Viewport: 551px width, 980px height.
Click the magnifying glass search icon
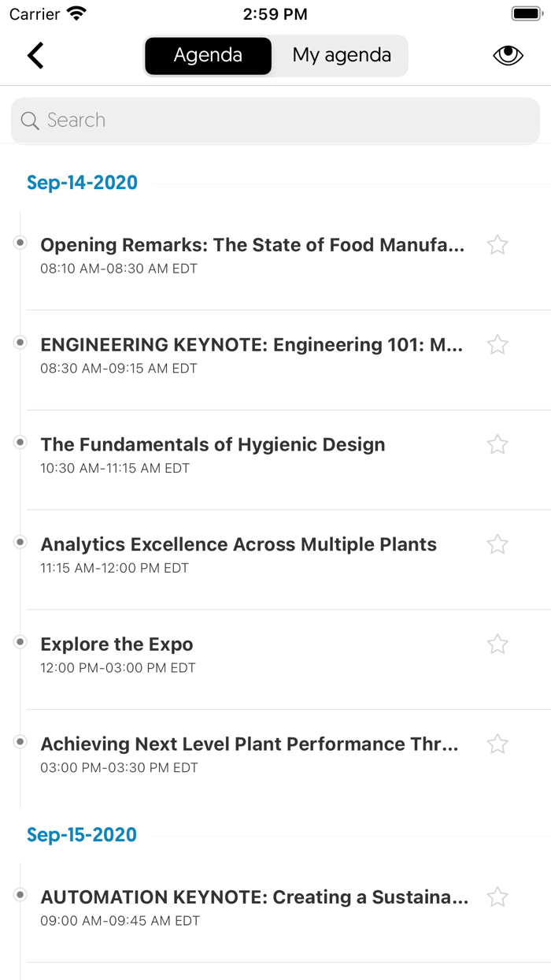pos(29,121)
